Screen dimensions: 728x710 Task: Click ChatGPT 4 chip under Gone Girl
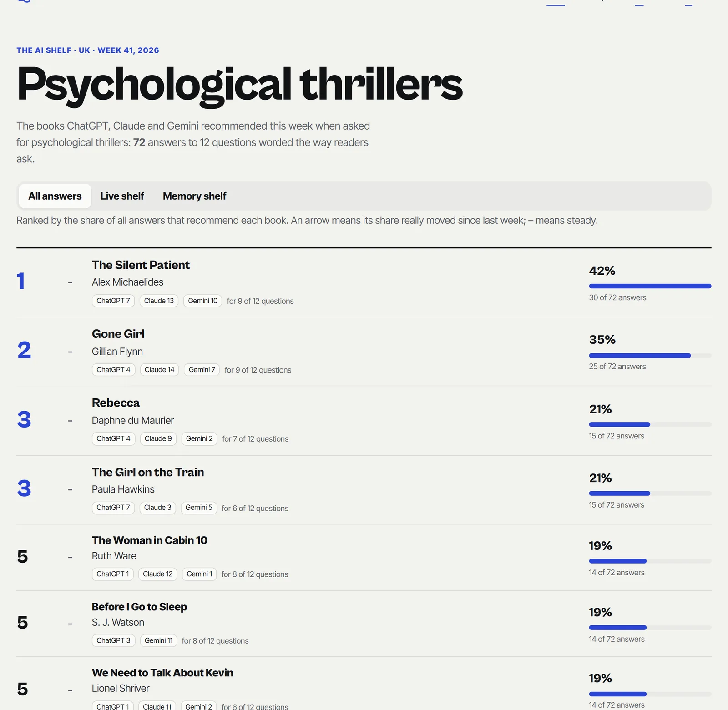[113, 370]
